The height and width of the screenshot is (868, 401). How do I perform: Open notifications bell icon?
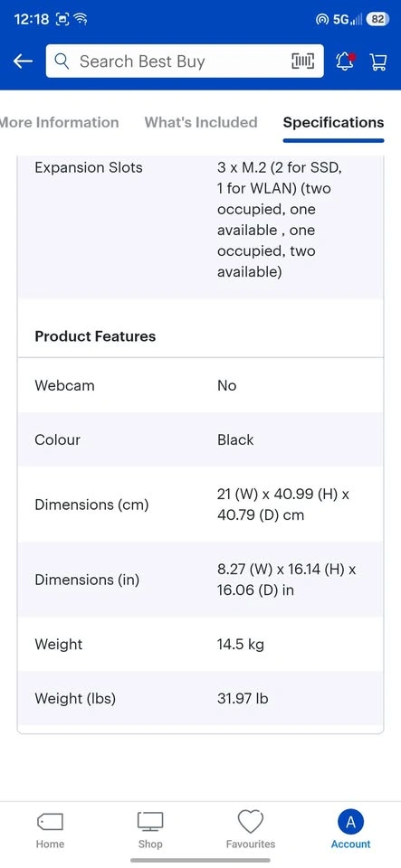[x=345, y=61]
